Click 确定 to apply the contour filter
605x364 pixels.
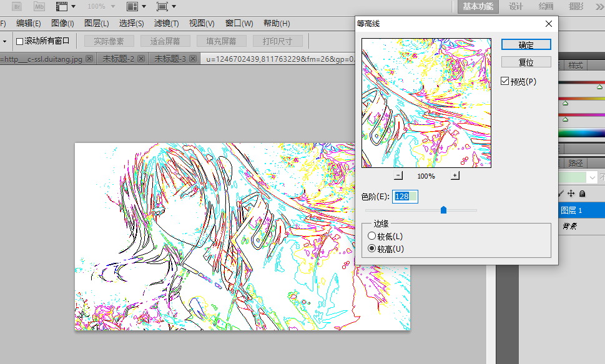click(x=526, y=45)
